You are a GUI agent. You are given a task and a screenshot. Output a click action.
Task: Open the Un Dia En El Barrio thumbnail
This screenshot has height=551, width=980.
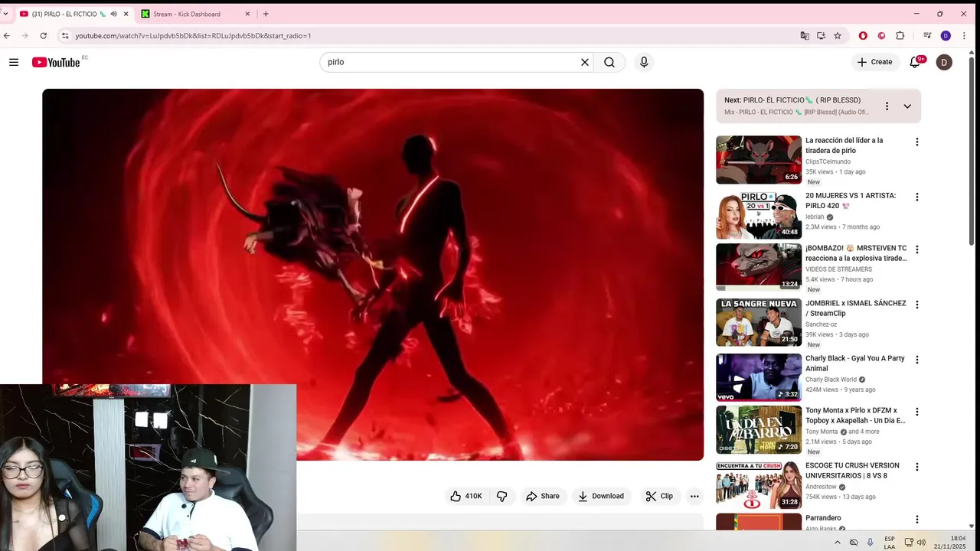coord(759,429)
